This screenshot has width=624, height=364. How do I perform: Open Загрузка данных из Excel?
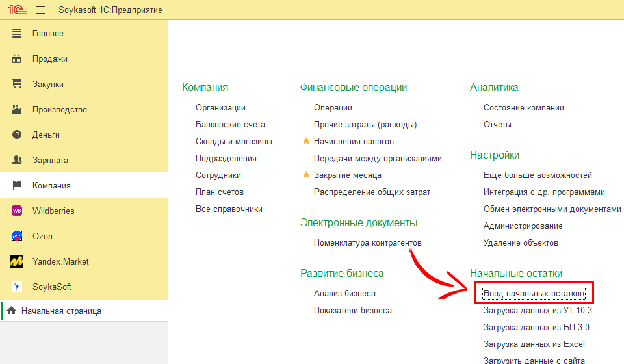tap(534, 344)
